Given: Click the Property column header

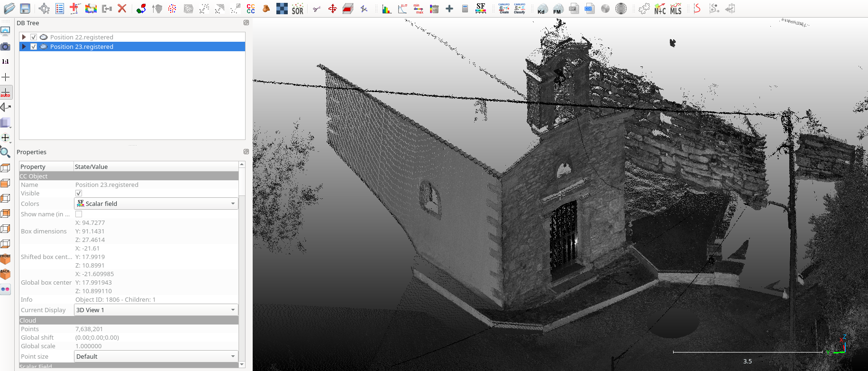Looking at the screenshot, I should pyautogui.click(x=46, y=167).
